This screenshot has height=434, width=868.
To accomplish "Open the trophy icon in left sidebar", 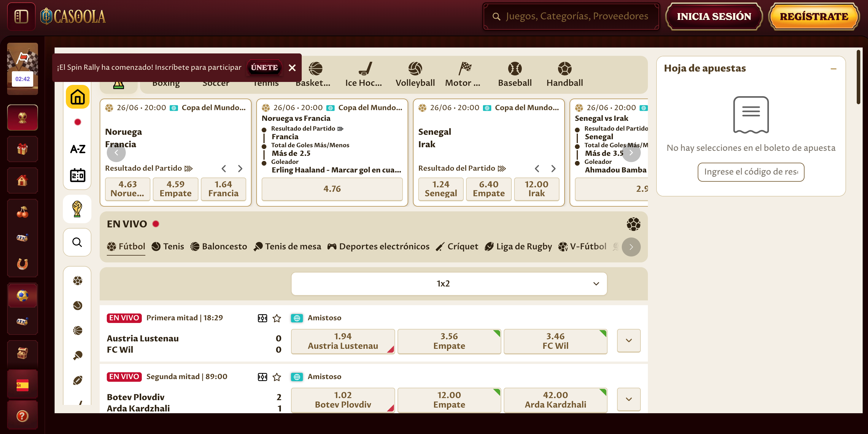I will (x=23, y=117).
